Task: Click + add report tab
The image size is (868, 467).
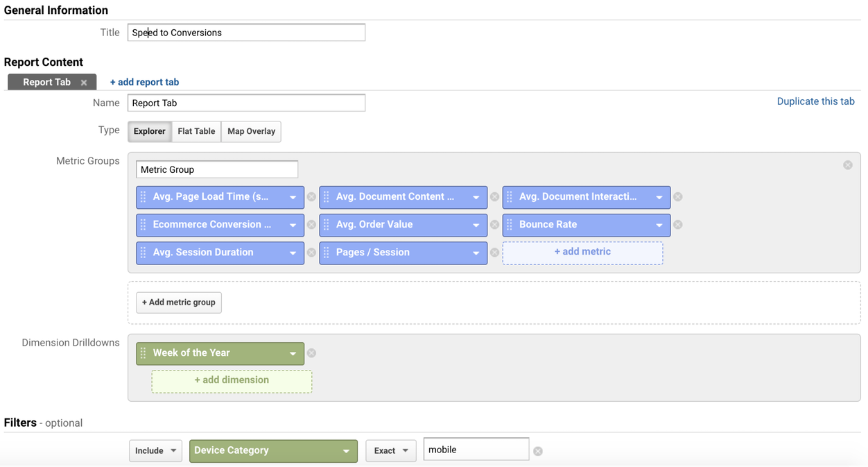Action: pos(144,81)
